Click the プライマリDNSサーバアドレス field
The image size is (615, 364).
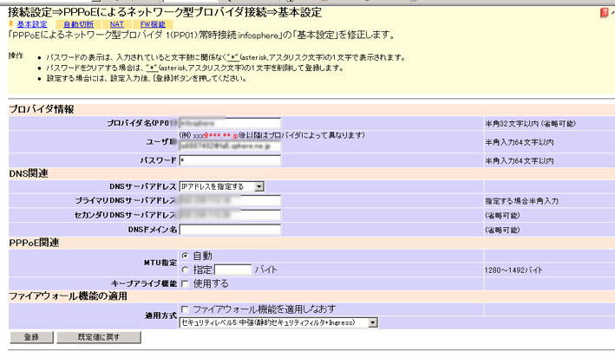(230, 200)
